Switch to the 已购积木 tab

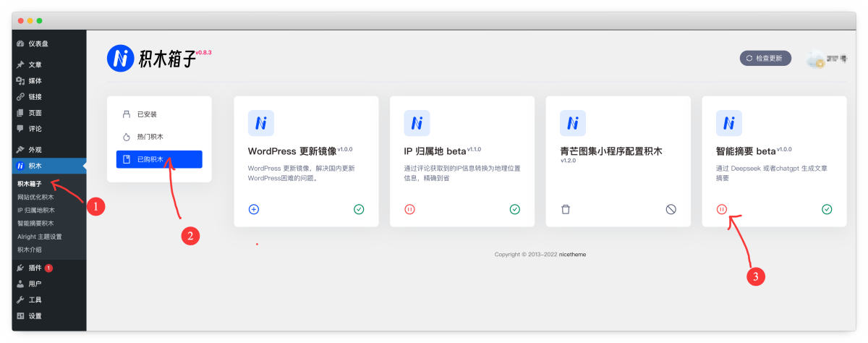click(159, 159)
